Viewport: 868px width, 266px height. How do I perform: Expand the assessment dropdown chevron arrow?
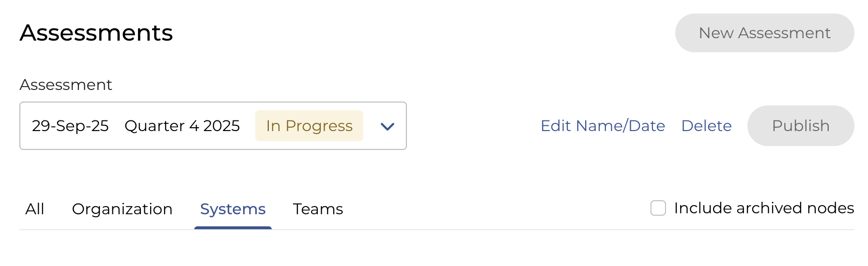tap(387, 126)
